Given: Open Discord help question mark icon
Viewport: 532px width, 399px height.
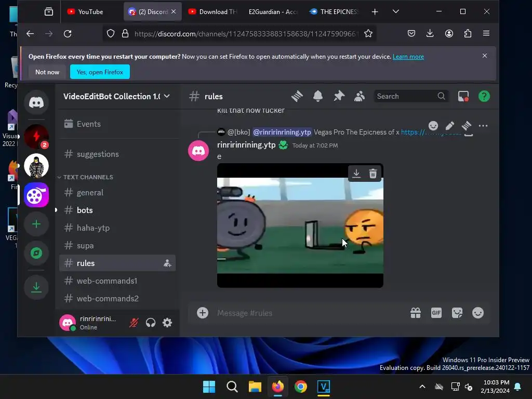Looking at the screenshot, I should coord(484,96).
